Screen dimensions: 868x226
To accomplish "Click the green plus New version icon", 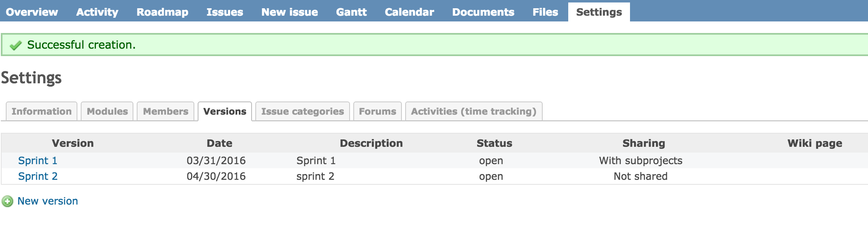I will pyautogui.click(x=7, y=201).
